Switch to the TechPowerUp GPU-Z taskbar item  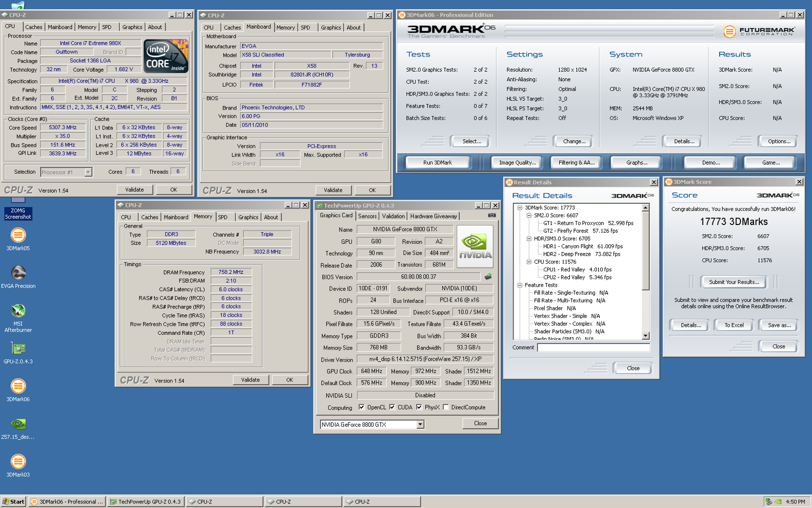tap(146, 501)
